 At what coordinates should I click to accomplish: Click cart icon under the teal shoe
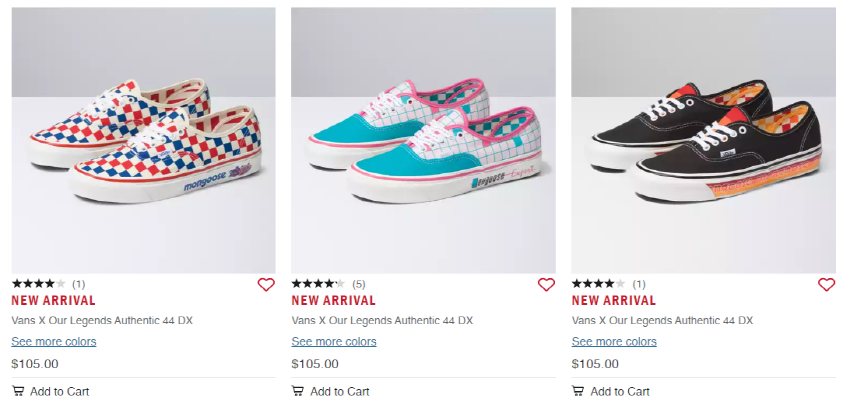(298, 391)
